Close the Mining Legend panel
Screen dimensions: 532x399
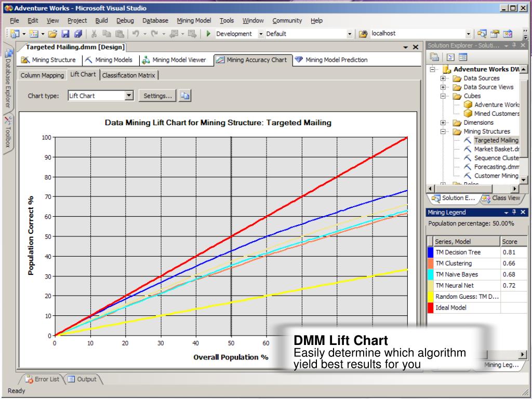point(523,212)
